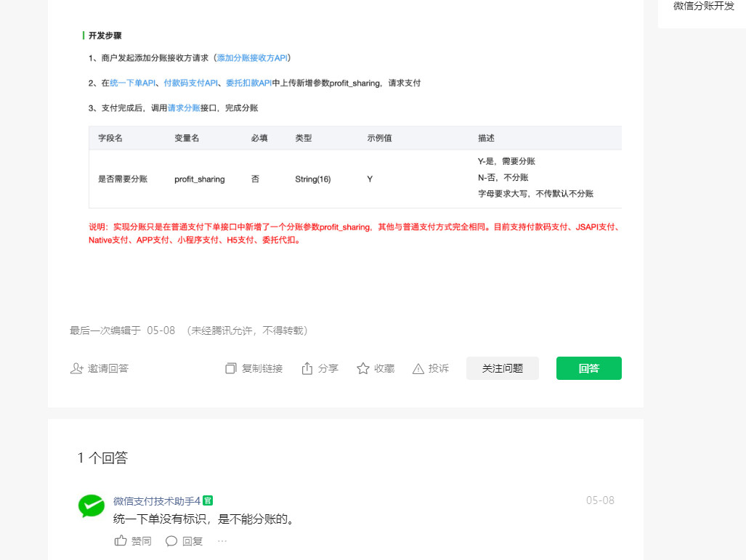The width and height of the screenshot is (746, 560).
Task: Click 收藏 label
Action: point(384,368)
